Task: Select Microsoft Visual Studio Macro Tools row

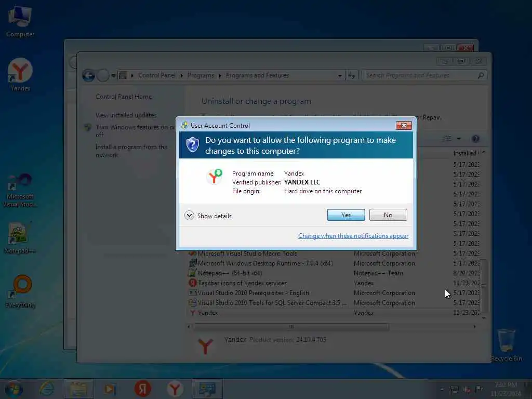Action: (x=334, y=254)
